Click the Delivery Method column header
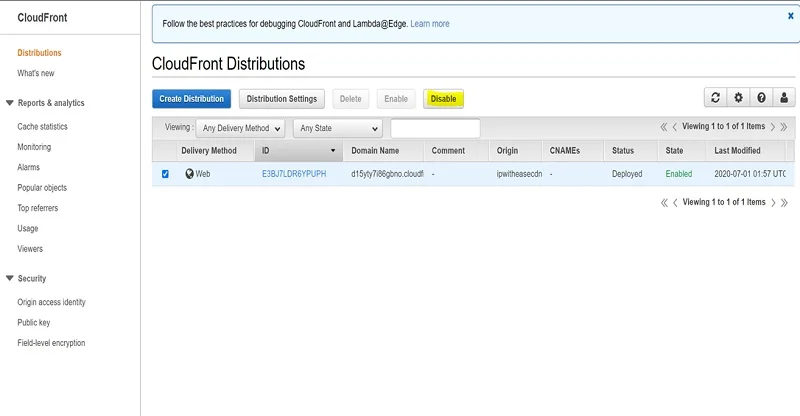 [x=209, y=151]
